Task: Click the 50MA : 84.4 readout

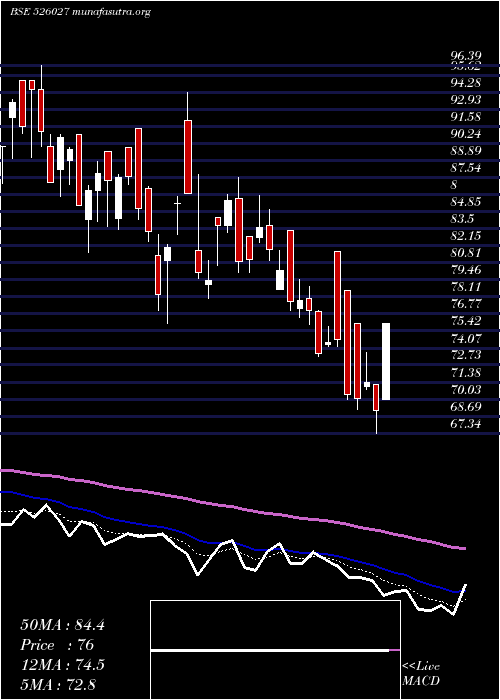Action: [62, 625]
